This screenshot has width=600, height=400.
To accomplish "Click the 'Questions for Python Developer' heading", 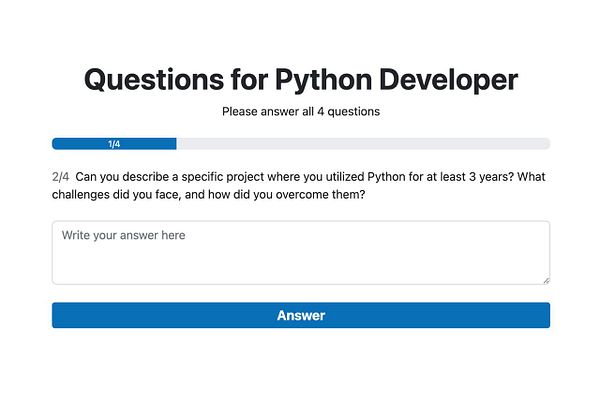I will [x=300, y=80].
